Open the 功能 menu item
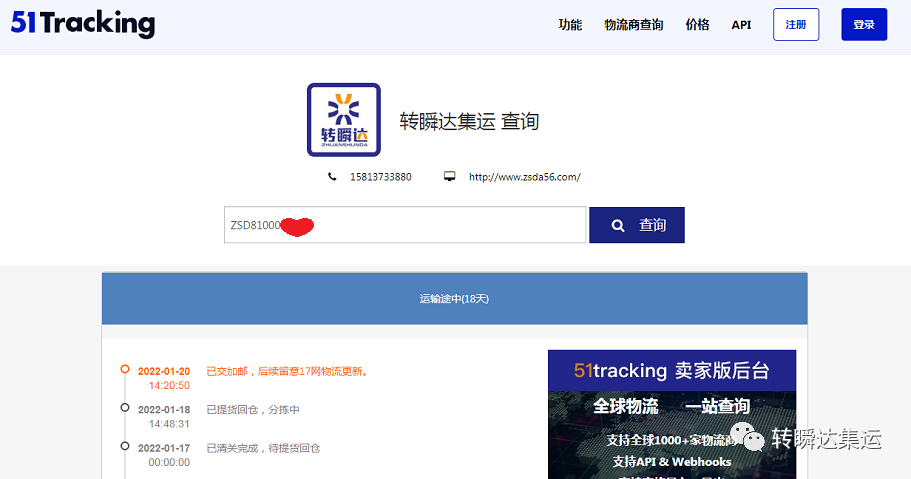 [x=570, y=24]
